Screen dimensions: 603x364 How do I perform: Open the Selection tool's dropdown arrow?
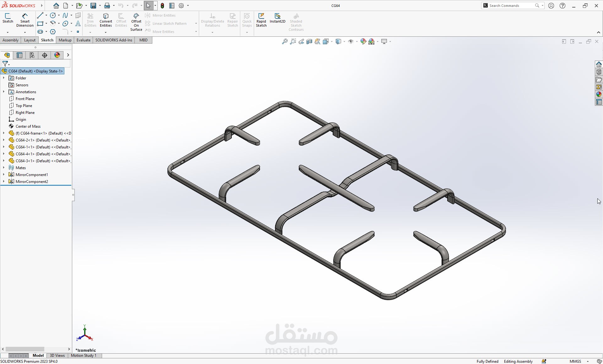click(155, 6)
